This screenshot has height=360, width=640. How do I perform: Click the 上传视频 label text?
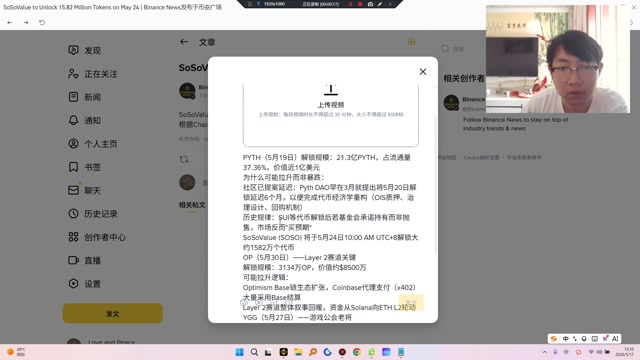point(331,105)
